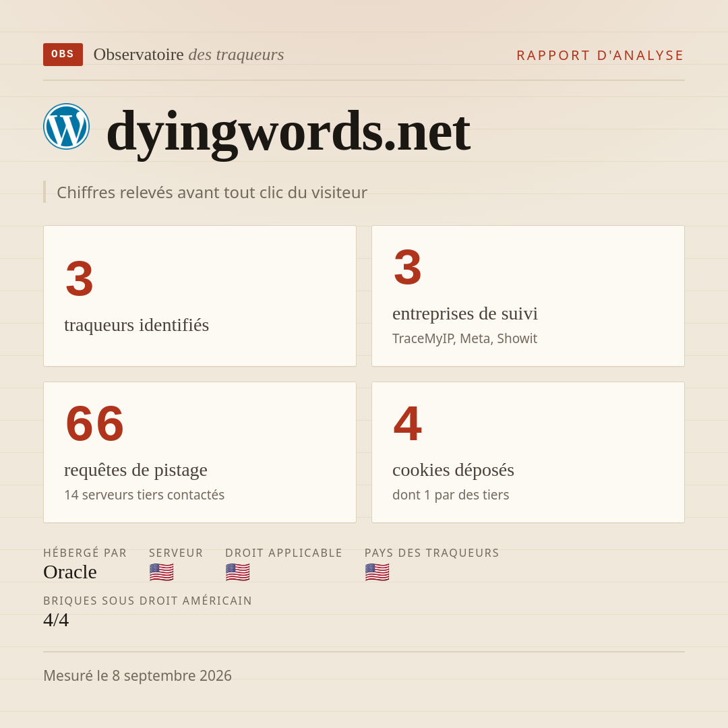Click the requêtes de pistage label
Image resolution: width=728 pixels, height=728 pixels.
pyautogui.click(x=135, y=470)
